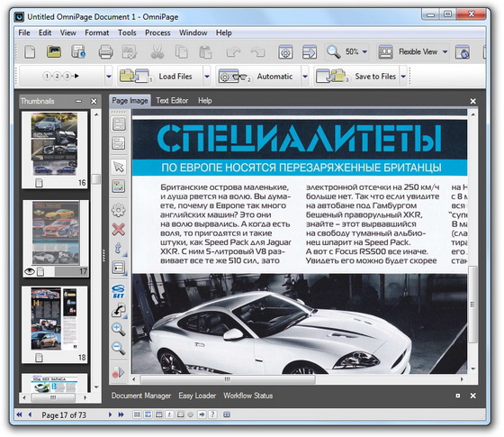504x437 pixels.
Task: Click the question mark status bar icon
Action: (212, 414)
